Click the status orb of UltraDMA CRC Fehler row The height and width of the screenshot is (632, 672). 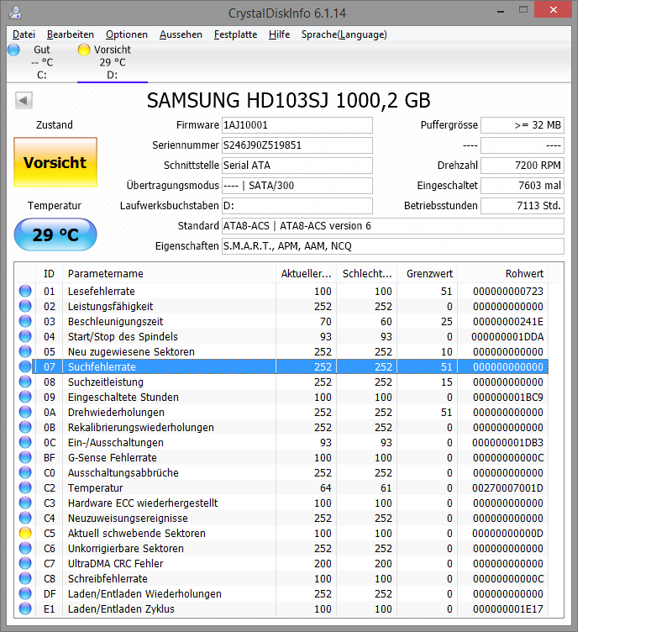click(25, 563)
